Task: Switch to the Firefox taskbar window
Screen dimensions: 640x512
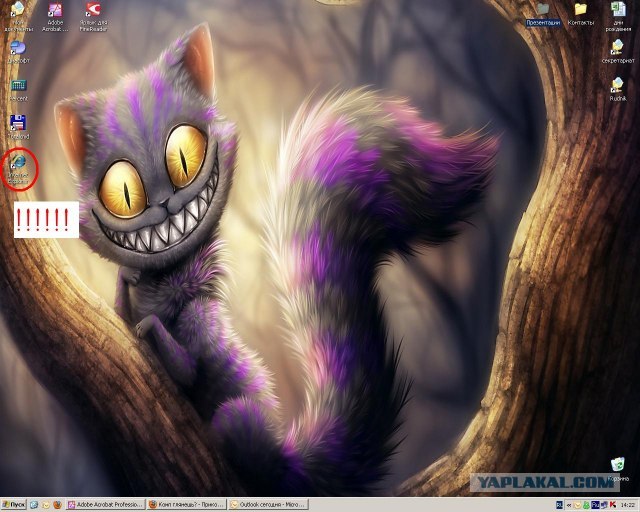Action: pyautogui.click(x=187, y=505)
